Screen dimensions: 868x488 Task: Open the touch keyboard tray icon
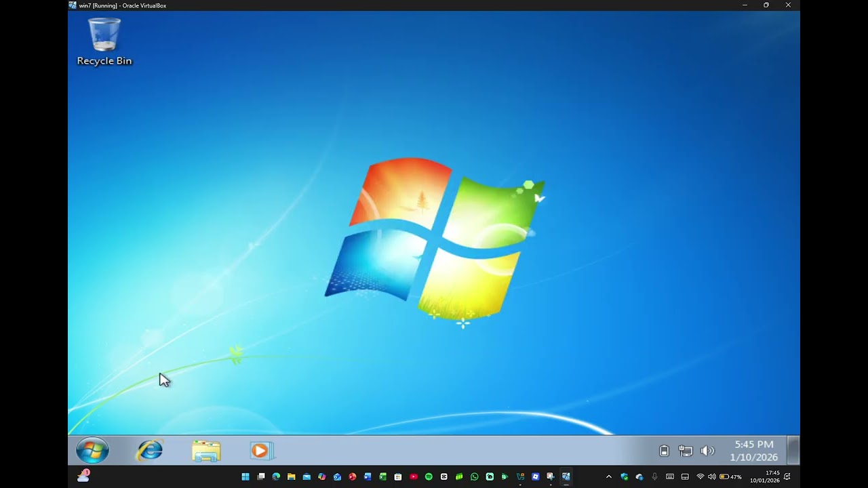(670, 477)
